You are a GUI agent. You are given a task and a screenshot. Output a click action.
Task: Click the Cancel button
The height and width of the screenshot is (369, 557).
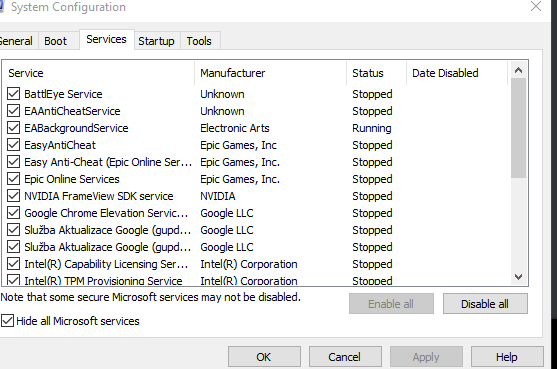tap(345, 357)
